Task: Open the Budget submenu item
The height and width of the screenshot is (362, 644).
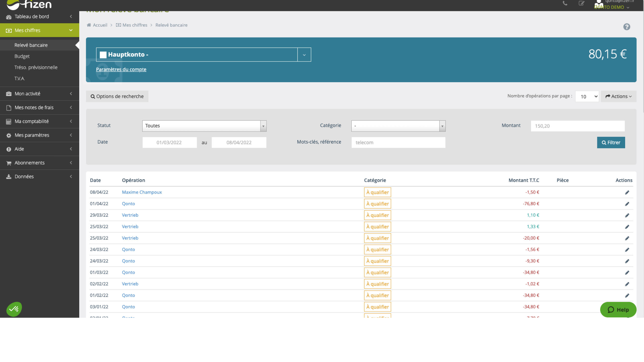Action: coord(22,56)
